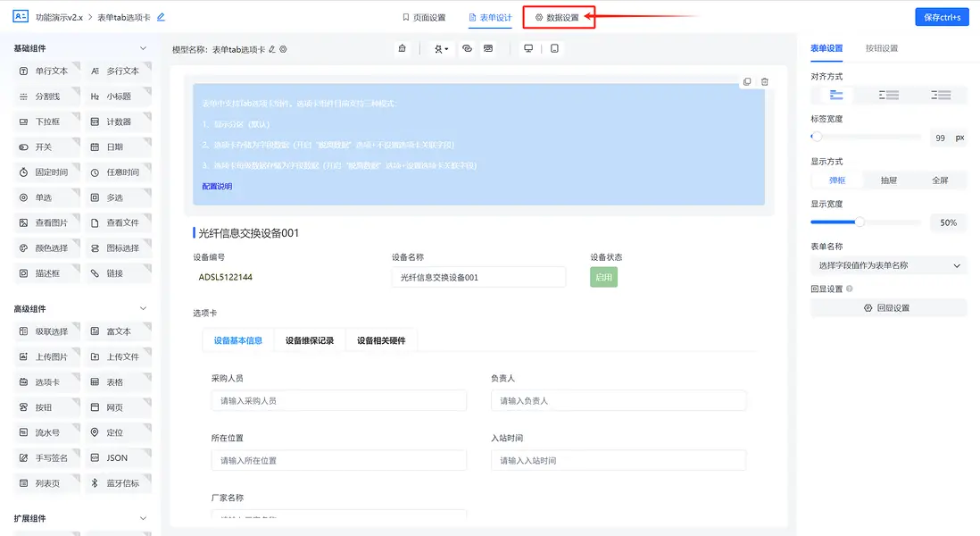Add the 任意时间 component
Image resolution: width=980 pixels, height=536 pixels.
[x=118, y=172]
